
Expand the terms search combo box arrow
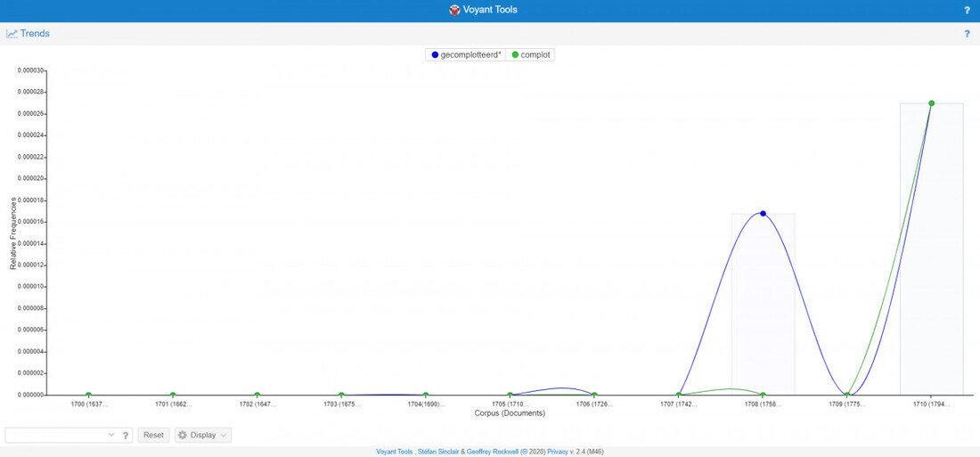(x=111, y=435)
